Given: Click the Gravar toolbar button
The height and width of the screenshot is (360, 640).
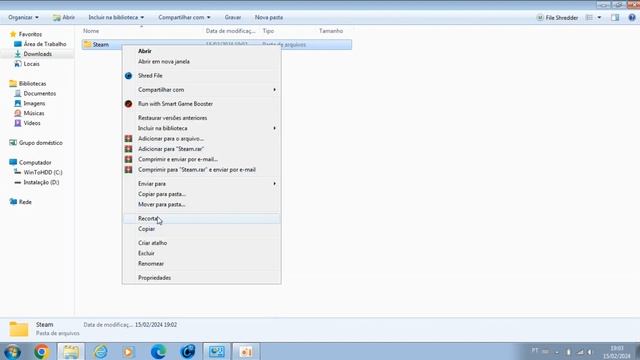Looking at the screenshot, I should 233,18.
